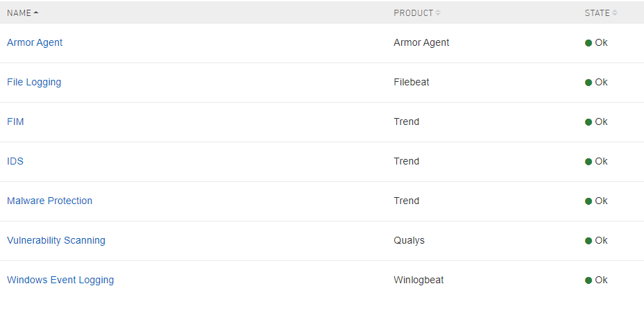Click the green status dot for File Logging
The image size is (644, 311).
coord(588,83)
